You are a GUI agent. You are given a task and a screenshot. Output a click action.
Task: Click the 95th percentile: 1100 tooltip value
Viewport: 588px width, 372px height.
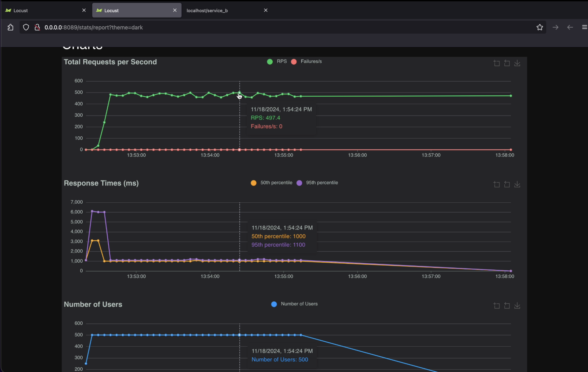tap(278, 245)
